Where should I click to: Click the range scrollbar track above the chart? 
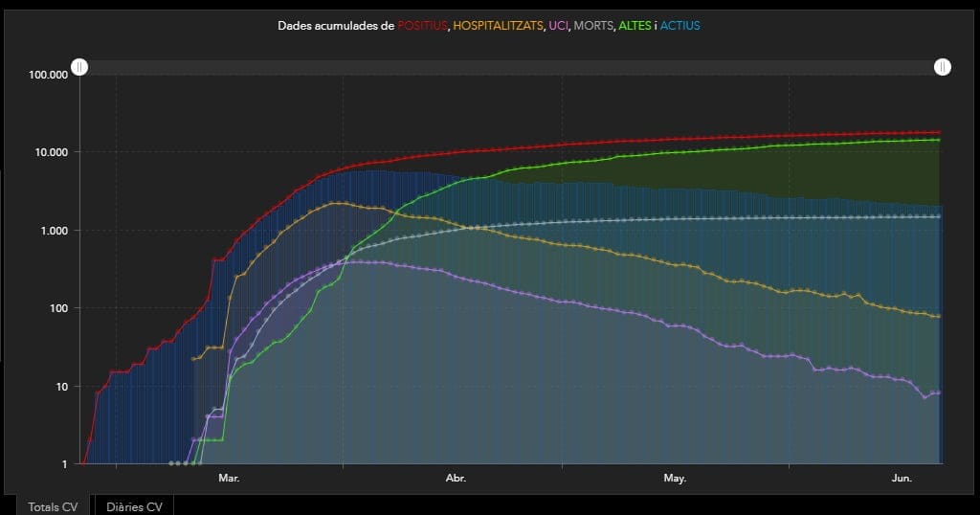(x=511, y=67)
